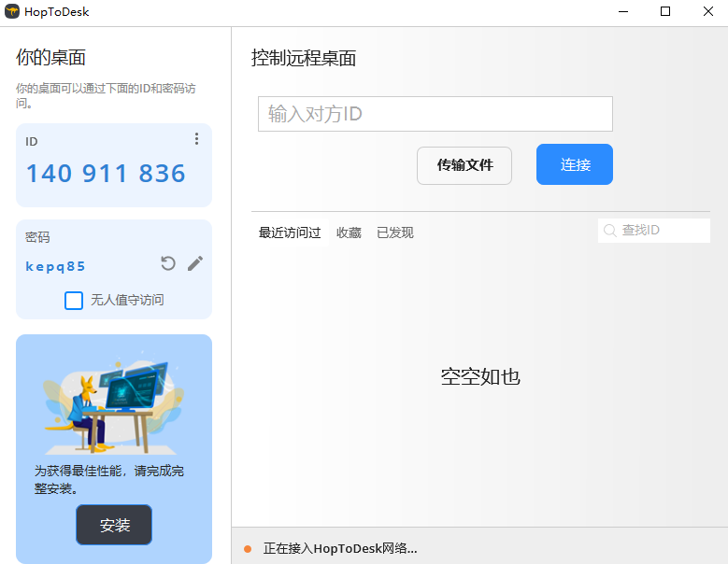Click the HopToDesk kangaroo logo icon
Image resolution: width=728 pixels, height=564 pixels.
(x=12, y=11)
